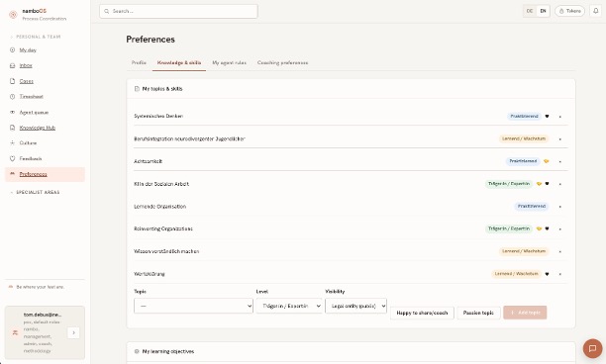The image size is (606, 364).
Task: Click the handshake icon on Achtsamkeit
Action: tap(547, 161)
